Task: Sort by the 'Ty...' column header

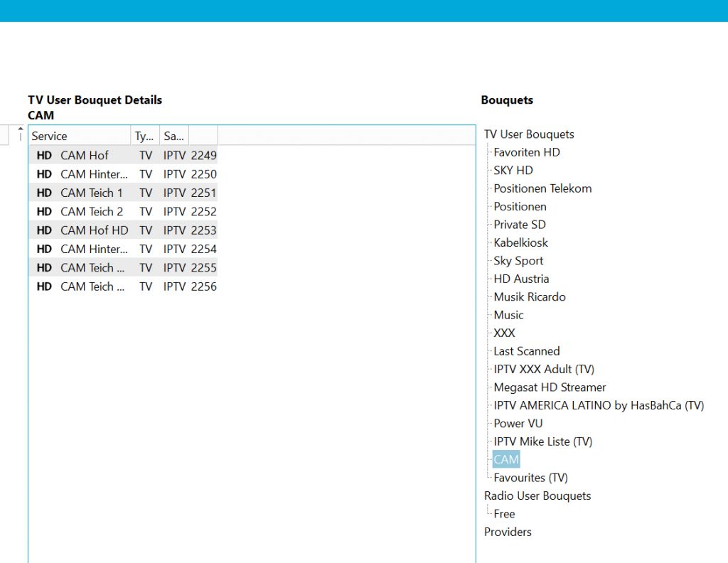Action: (145, 136)
